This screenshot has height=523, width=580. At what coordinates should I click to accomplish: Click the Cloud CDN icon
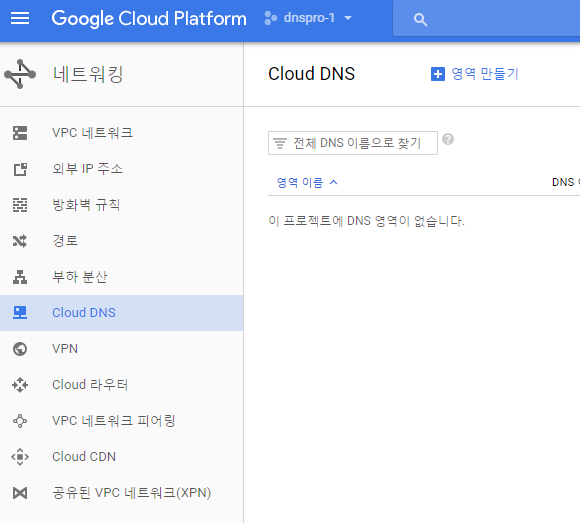20,457
